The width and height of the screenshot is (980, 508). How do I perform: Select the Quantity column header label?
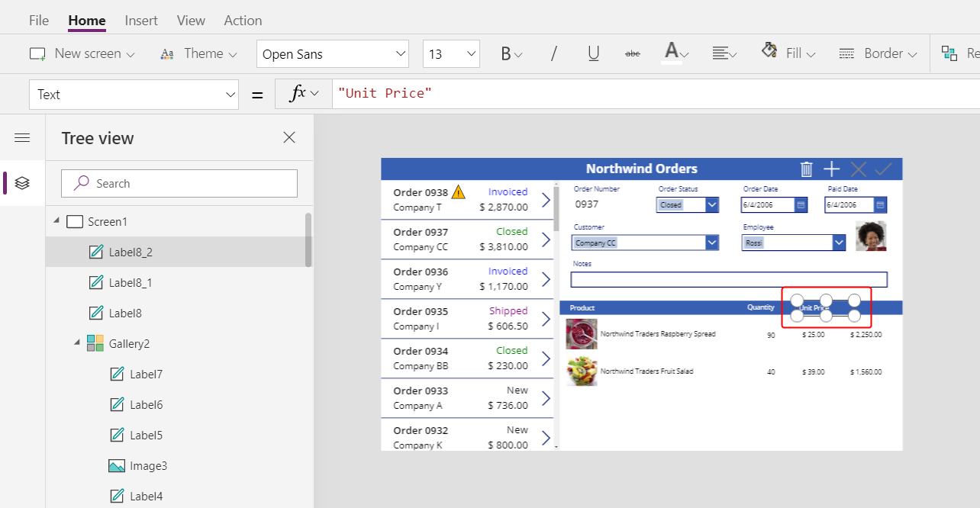click(760, 307)
